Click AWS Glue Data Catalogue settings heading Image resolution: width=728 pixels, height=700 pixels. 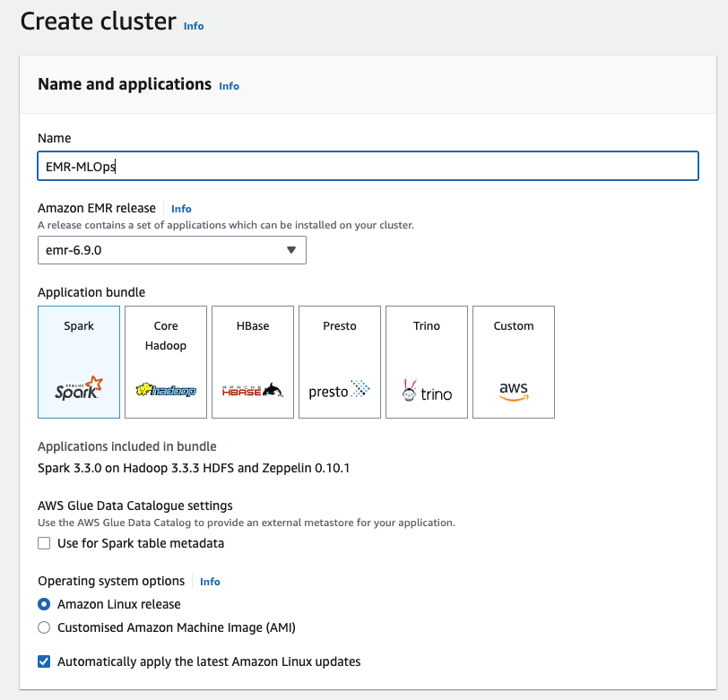[x=135, y=506]
